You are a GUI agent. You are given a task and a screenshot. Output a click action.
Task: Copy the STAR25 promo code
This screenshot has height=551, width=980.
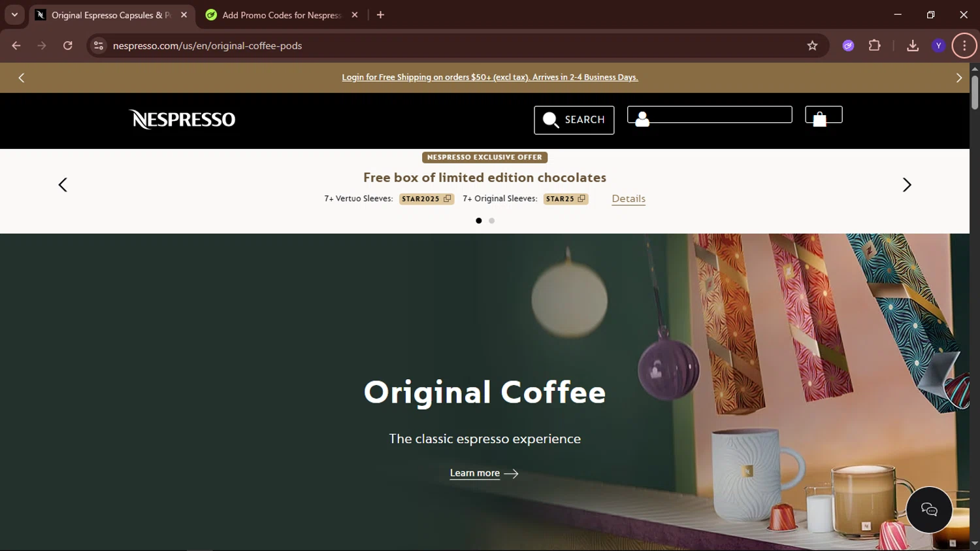pyautogui.click(x=565, y=199)
